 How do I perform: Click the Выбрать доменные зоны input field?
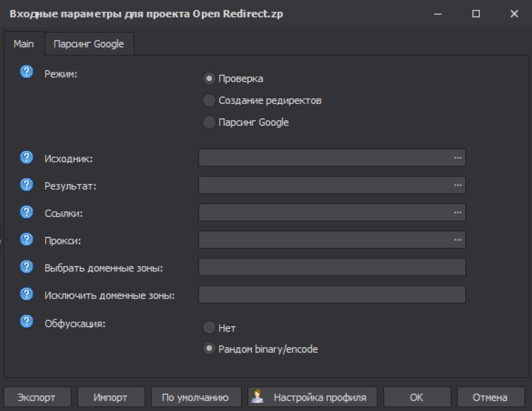point(332,267)
